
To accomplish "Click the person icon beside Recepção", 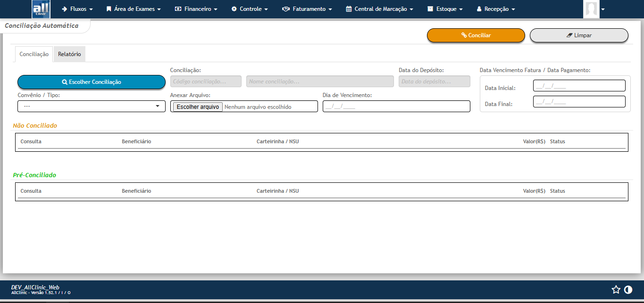I will click(478, 8).
